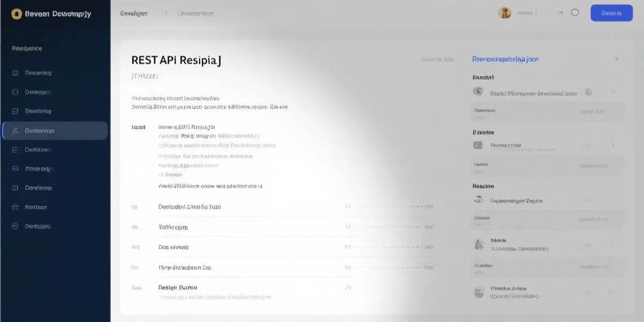Click the hollow circle icon beside the blue button
This screenshot has height=322, width=644.
(x=575, y=13)
